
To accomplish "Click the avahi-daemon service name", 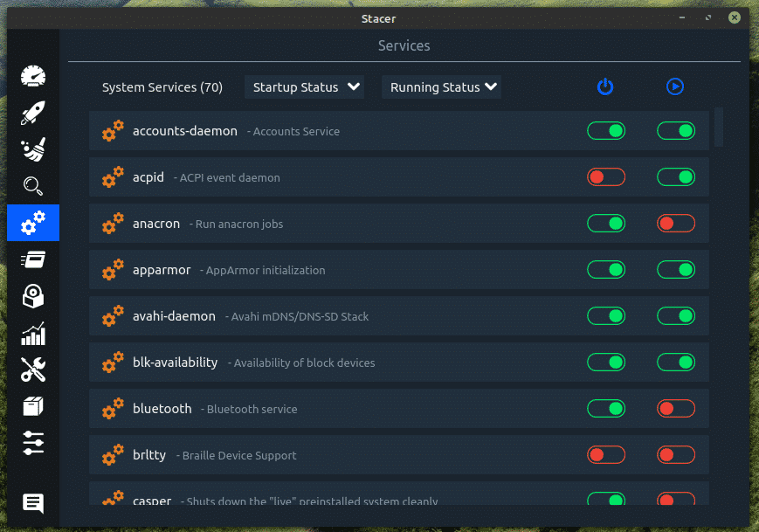I will (174, 316).
